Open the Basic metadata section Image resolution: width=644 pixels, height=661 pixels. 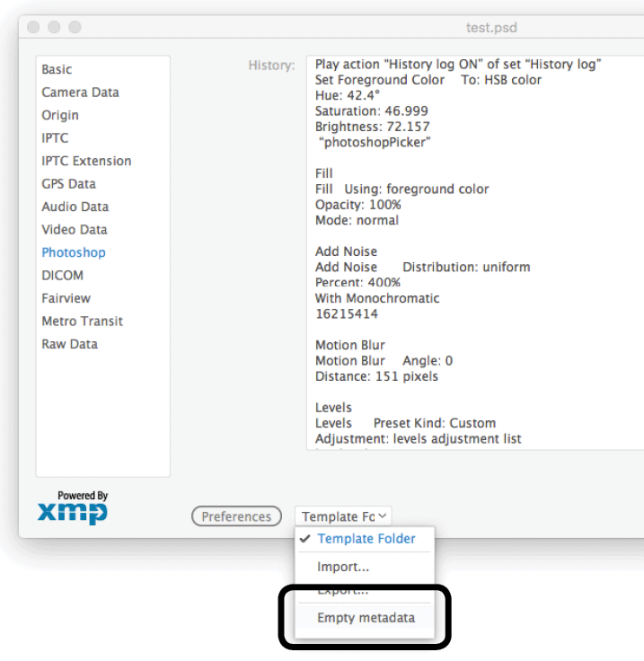(x=57, y=69)
